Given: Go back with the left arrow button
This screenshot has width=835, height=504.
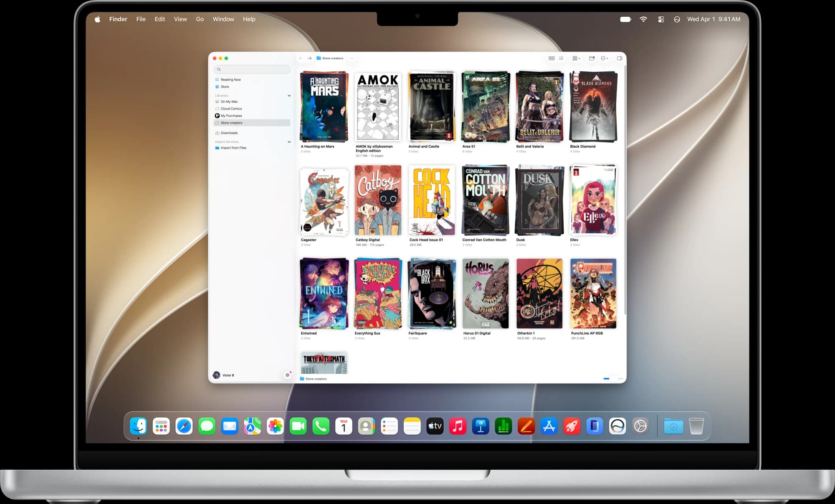Looking at the screenshot, I should tap(301, 58).
